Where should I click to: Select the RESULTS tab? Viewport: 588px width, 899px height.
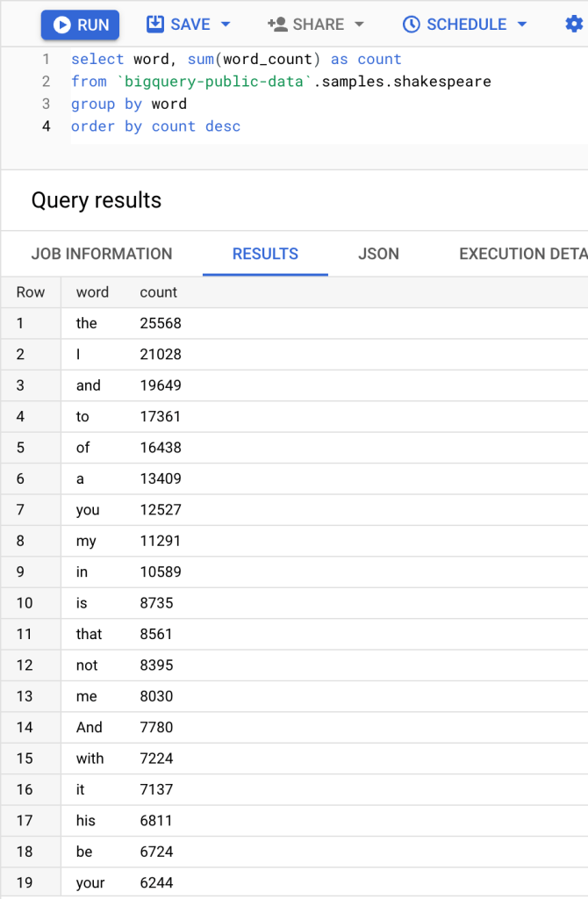(265, 254)
